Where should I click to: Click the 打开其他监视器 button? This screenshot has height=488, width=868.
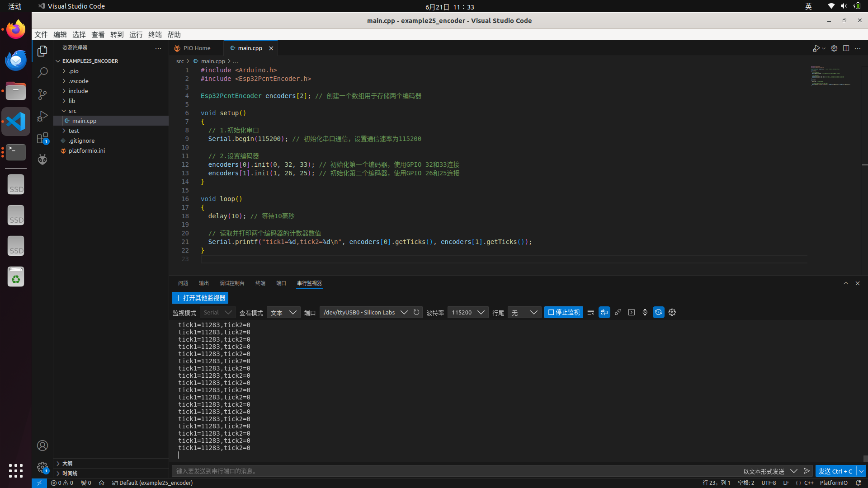pos(200,298)
